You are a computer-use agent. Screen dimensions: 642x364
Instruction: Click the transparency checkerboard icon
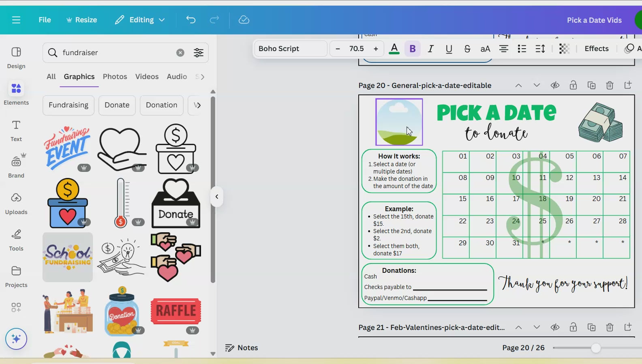(x=564, y=49)
